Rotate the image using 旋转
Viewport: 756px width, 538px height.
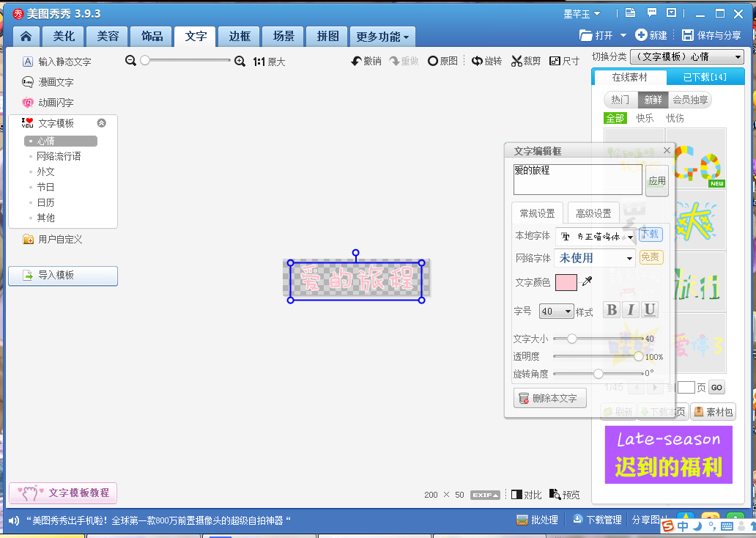(x=486, y=61)
